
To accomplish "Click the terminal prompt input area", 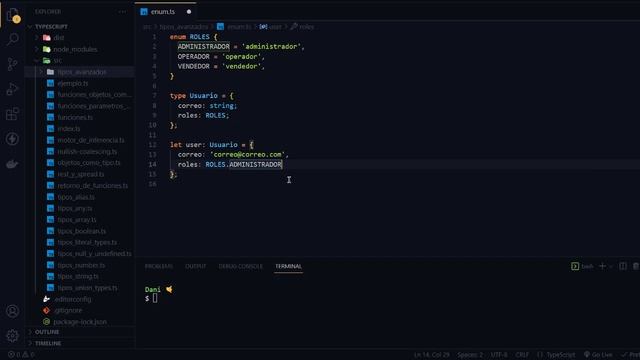I will tap(155, 298).
